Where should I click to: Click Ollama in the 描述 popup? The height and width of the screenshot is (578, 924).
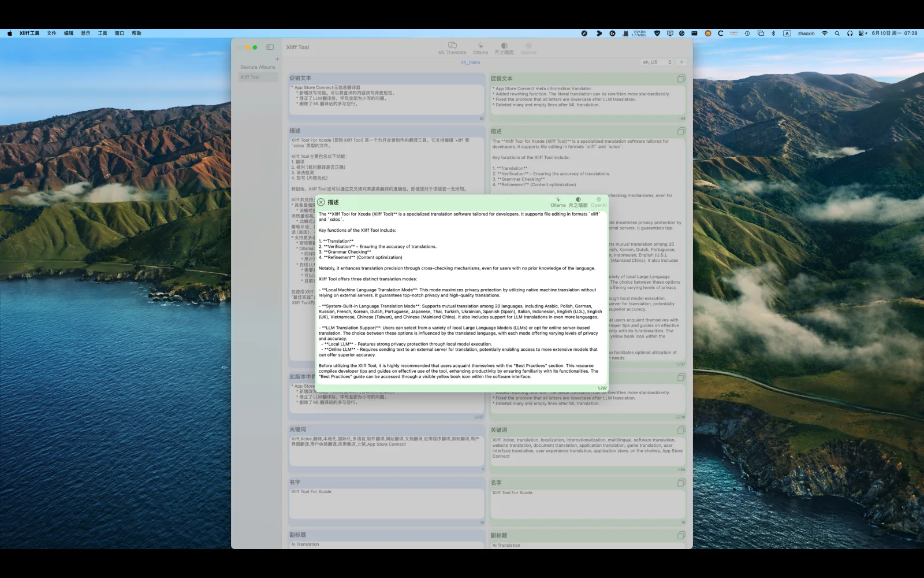[558, 202]
